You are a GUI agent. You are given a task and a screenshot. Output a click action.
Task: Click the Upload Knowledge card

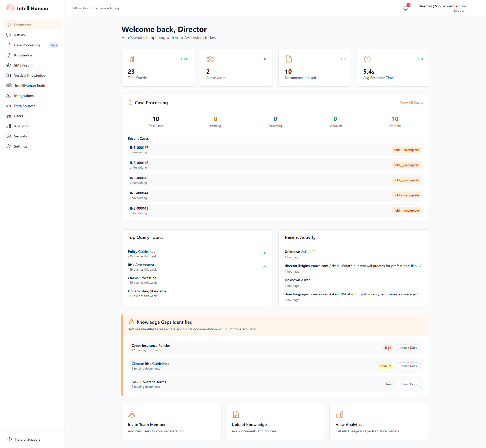[x=275, y=422]
